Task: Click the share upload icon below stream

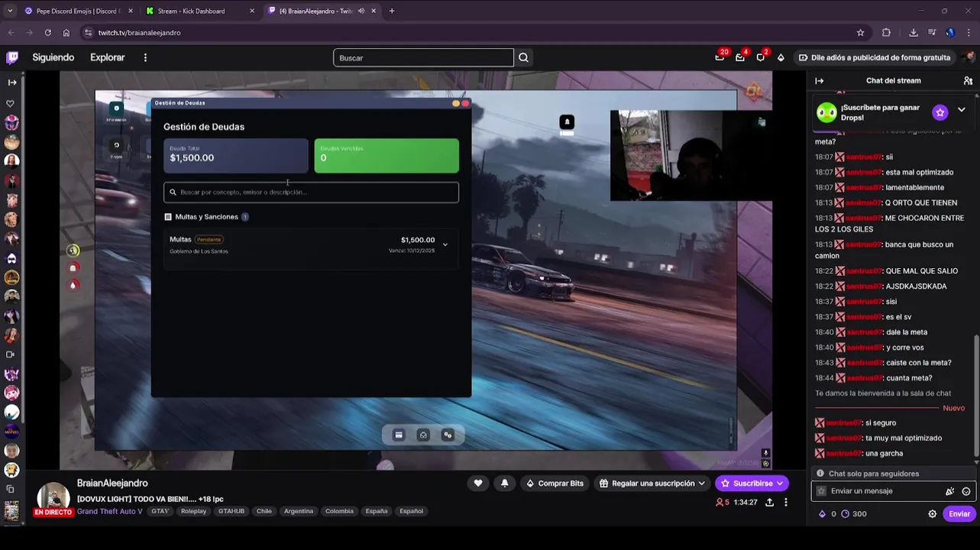Action: pyautogui.click(x=769, y=502)
